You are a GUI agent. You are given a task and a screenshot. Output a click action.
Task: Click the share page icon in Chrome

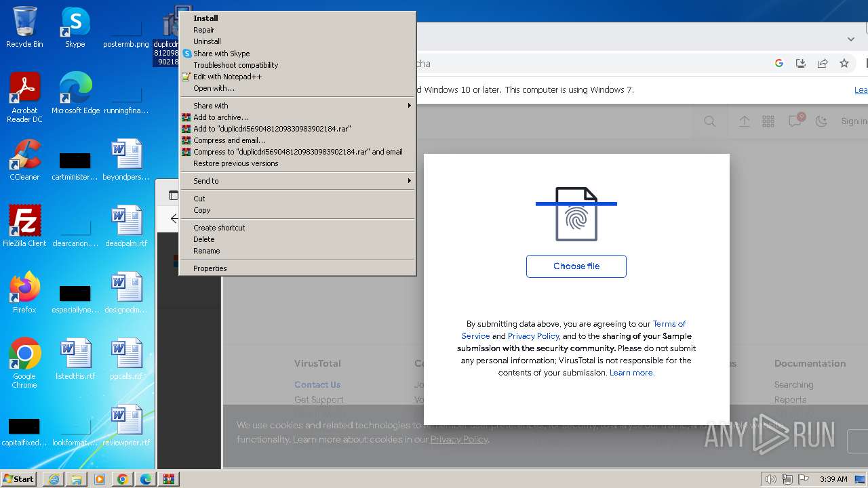823,63
